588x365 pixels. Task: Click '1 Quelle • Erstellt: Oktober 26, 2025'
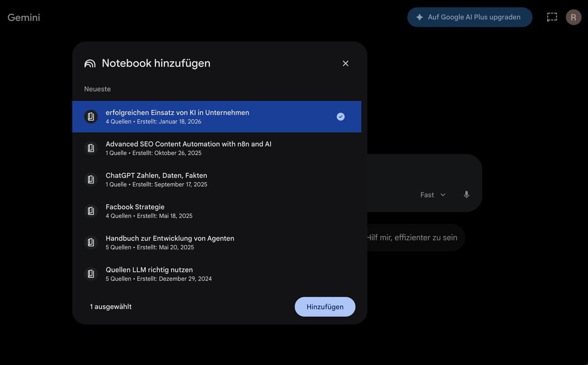pyautogui.click(x=153, y=153)
